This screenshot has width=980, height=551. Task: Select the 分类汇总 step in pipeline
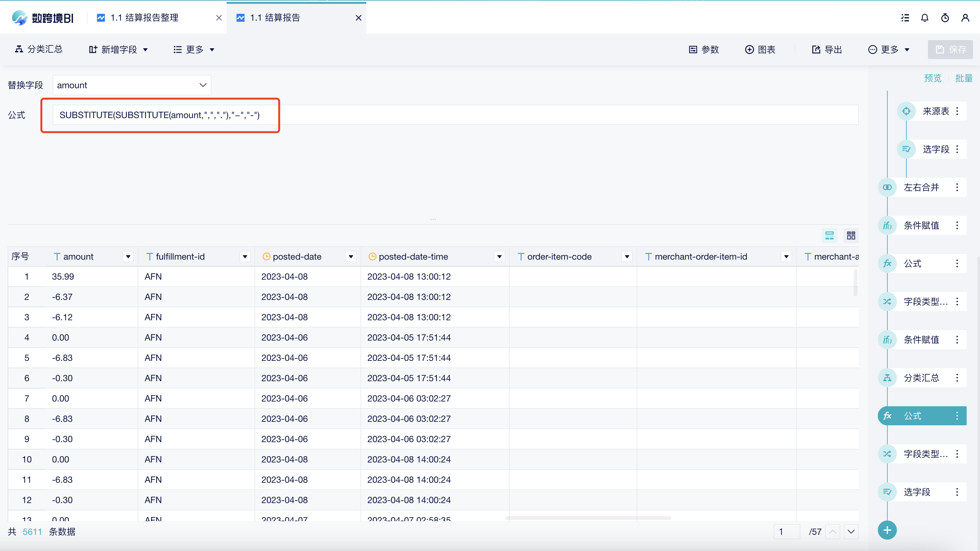[921, 377]
